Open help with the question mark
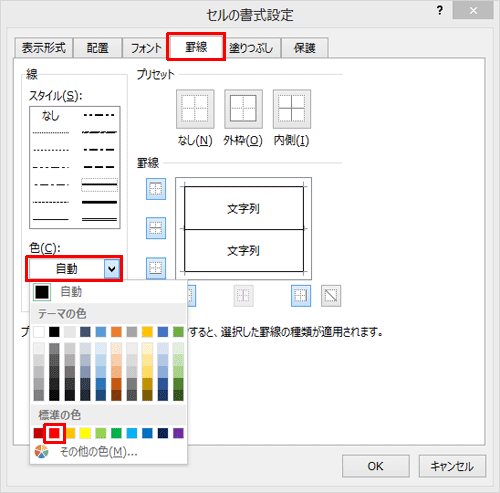Screen dimensions: 500x493 click(440, 11)
